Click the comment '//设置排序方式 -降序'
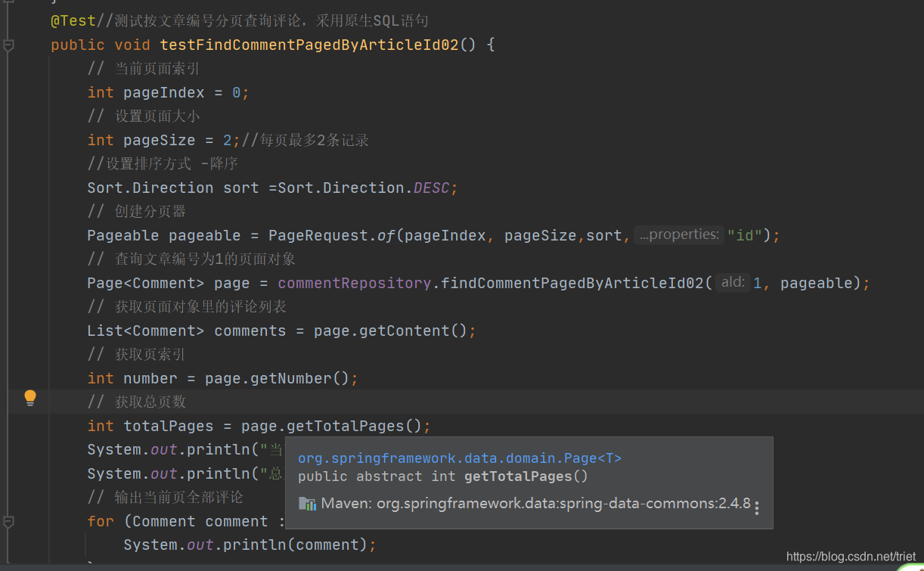This screenshot has height=571, width=924. pos(163,163)
